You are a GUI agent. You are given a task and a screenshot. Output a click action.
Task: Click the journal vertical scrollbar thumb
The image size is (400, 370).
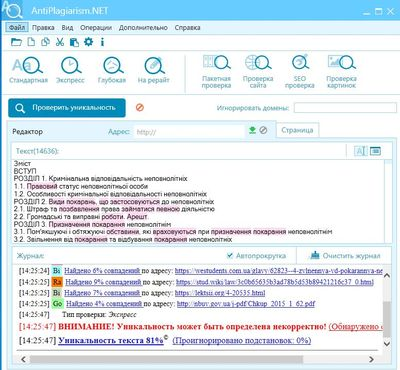387,319
